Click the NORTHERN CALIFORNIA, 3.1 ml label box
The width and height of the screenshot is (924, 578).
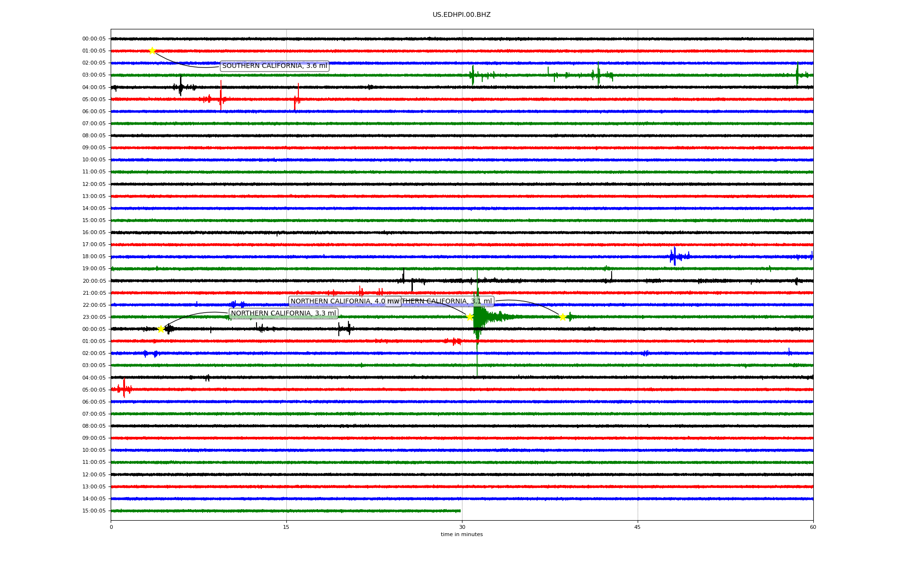coord(448,302)
